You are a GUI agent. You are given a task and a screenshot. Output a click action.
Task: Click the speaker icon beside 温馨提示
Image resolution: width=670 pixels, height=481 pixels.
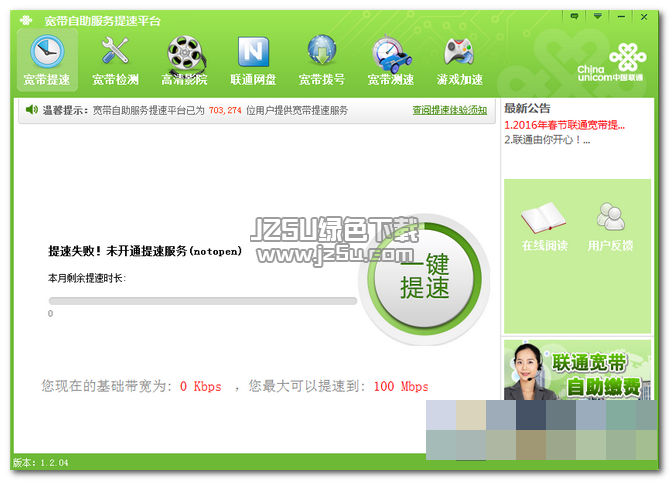click(32, 110)
